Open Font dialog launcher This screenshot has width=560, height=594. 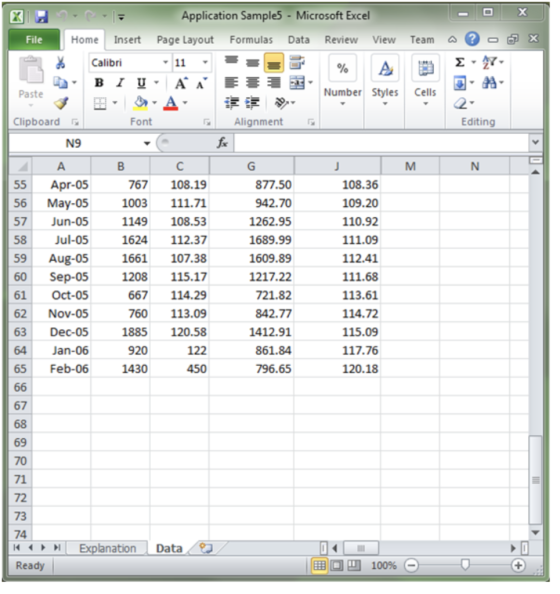coord(207,122)
